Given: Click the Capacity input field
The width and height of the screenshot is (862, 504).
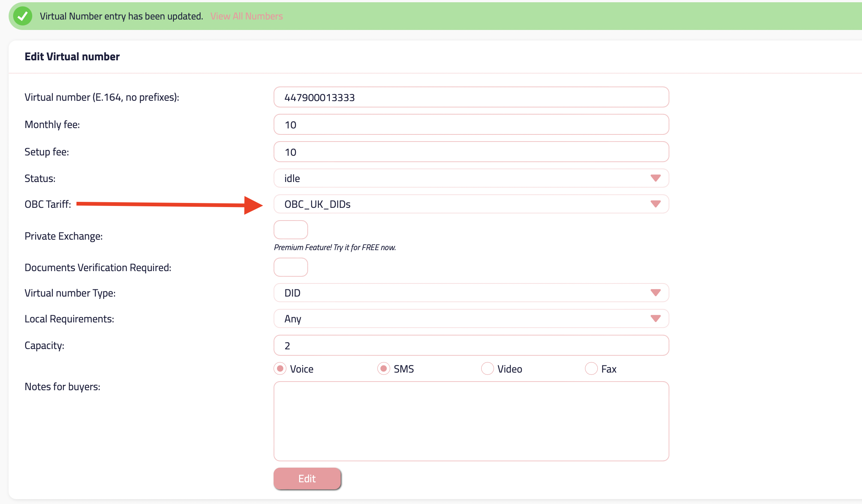Looking at the screenshot, I should point(471,345).
